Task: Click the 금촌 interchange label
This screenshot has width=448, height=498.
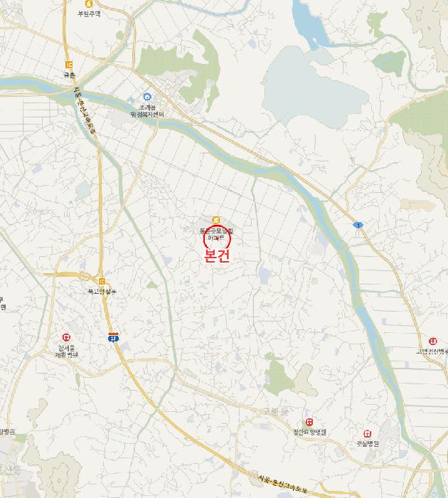Action: click(69, 75)
